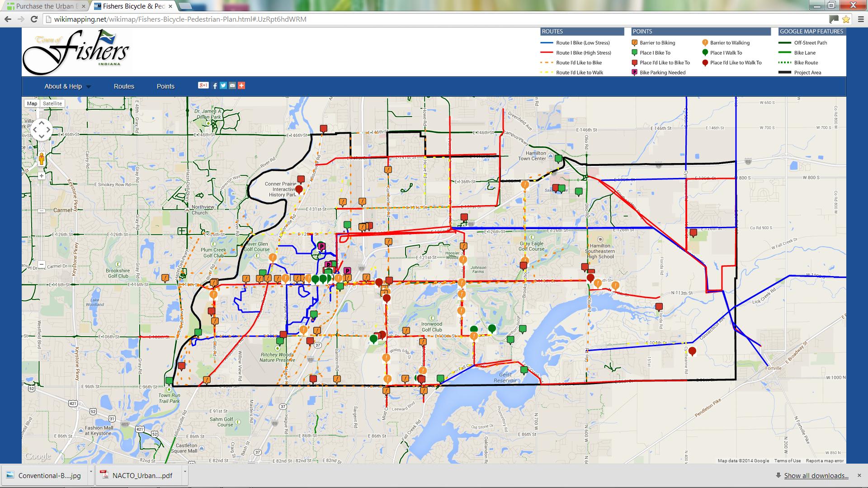Viewport: 868px width, 488px height.
Task: Click the map pan control circle
Action: tap(41, 130)
